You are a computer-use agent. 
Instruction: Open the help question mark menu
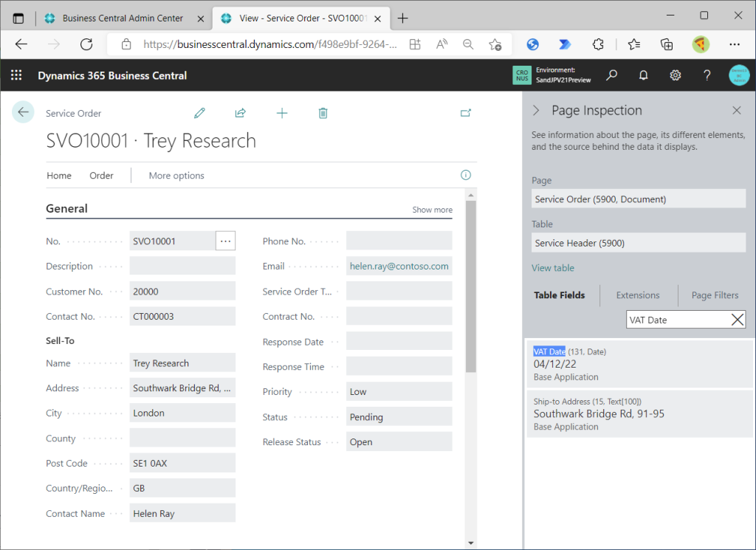pyautogui.click(x=707, y=75)
